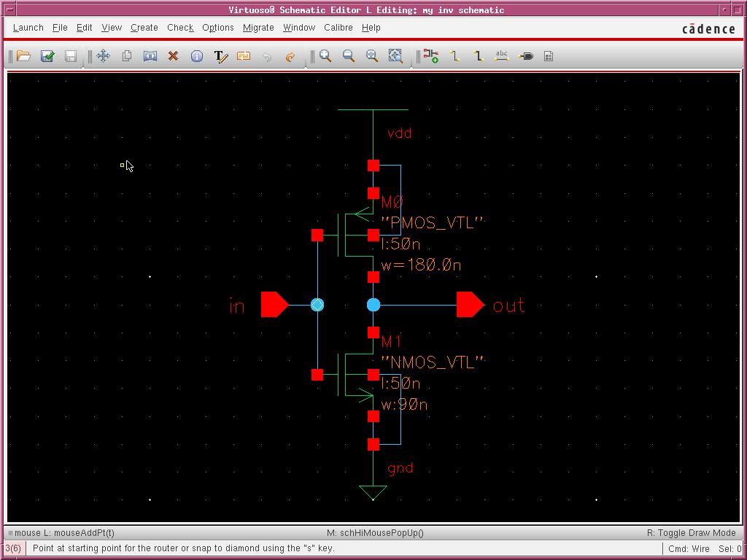Click the 'mouse L: mouseAddPt(t)' status text
This screenshot has height=560, width=747.
coord(64,533)
